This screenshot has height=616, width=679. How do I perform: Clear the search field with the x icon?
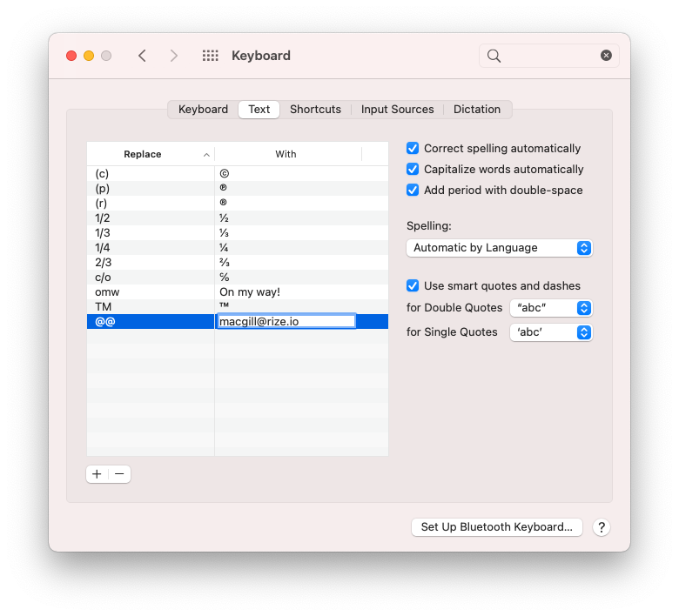click(606, 56)
